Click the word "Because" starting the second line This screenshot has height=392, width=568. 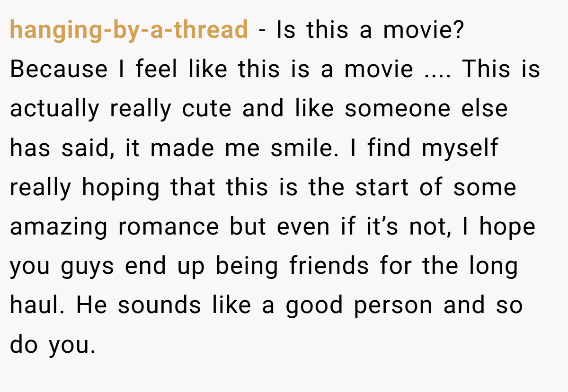(59, 70)
